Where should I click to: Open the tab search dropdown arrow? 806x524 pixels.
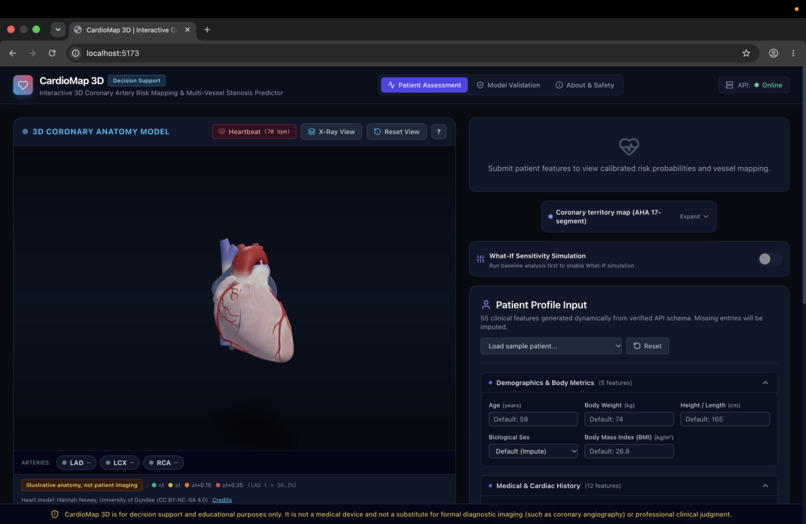(x=58, y=30)
